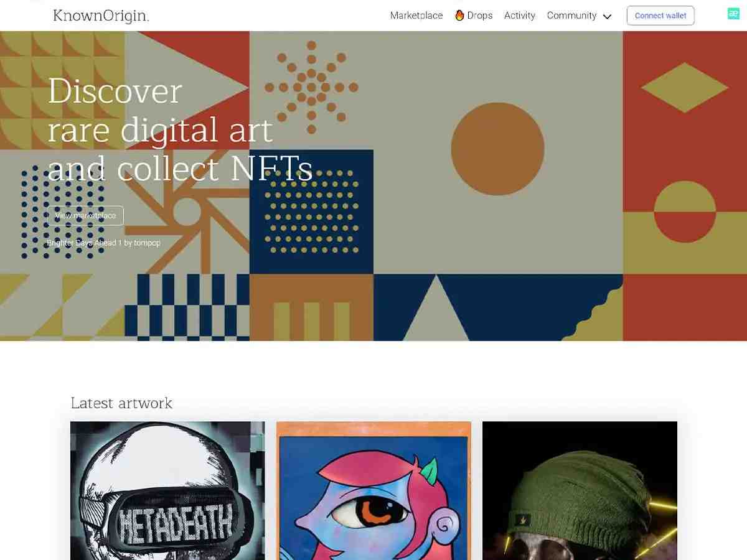The image size is (747, 560).
Task: Open the Brighter Days Ahead 1 artwork link
Action: (84, 243)
